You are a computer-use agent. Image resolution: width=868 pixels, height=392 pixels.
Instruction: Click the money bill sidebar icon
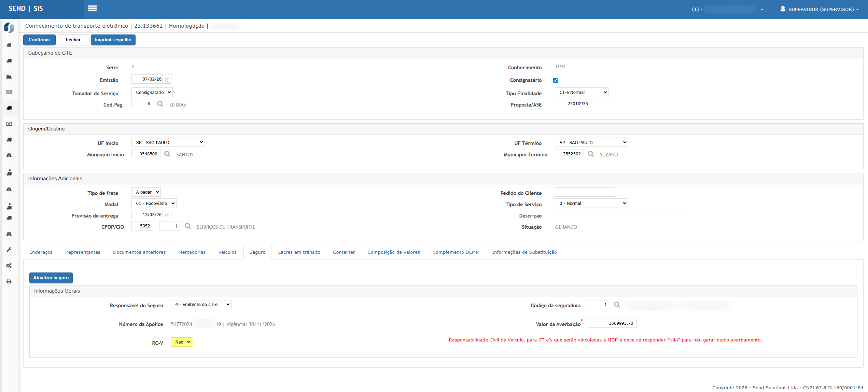pos(9,124)
